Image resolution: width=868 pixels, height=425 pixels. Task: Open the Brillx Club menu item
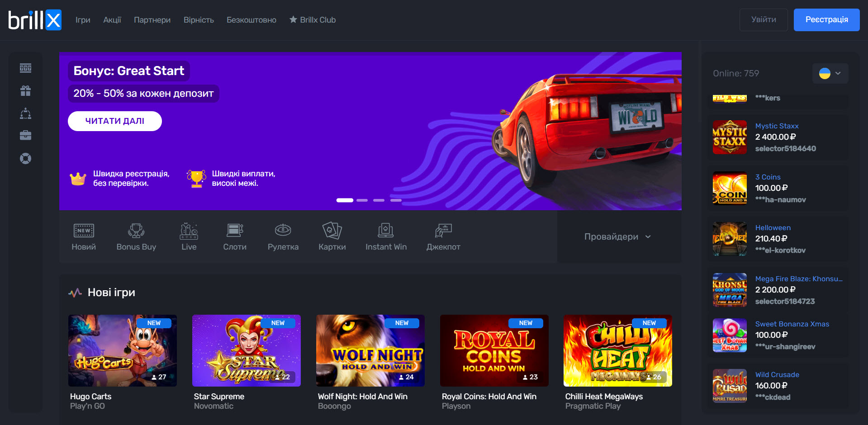[x=313, y=20]
